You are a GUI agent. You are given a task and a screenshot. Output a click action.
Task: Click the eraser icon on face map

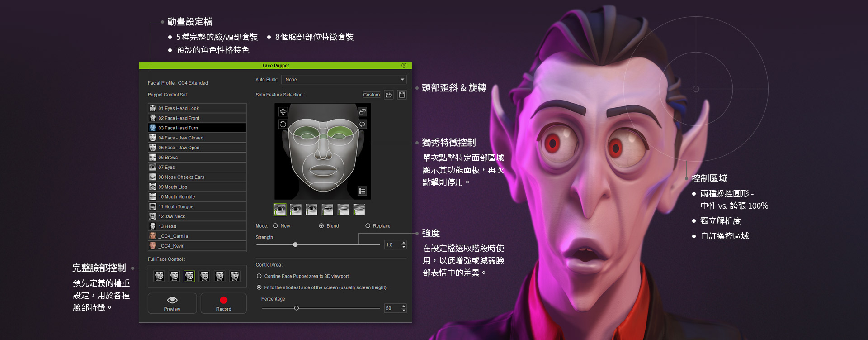click(x=362, y=111)
